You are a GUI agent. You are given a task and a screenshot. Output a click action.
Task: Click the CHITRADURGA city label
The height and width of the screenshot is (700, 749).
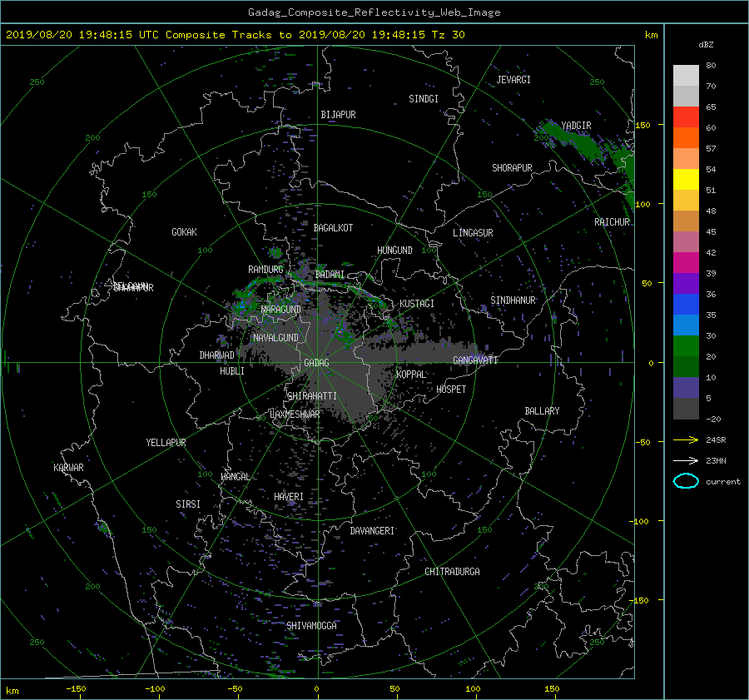(452, 572)
